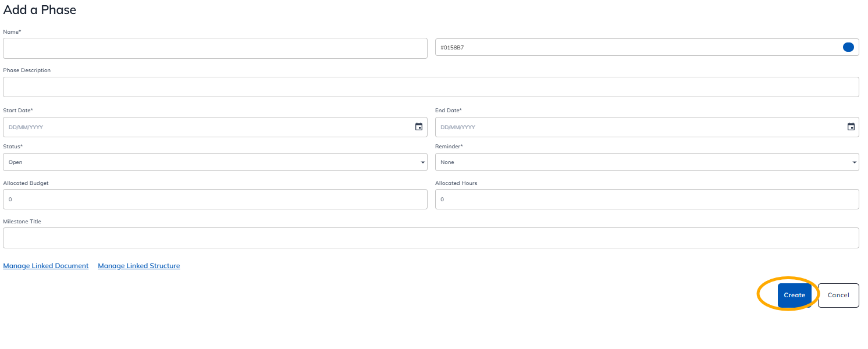Expand the Reminder dropdown showing None

coord(647,162)
